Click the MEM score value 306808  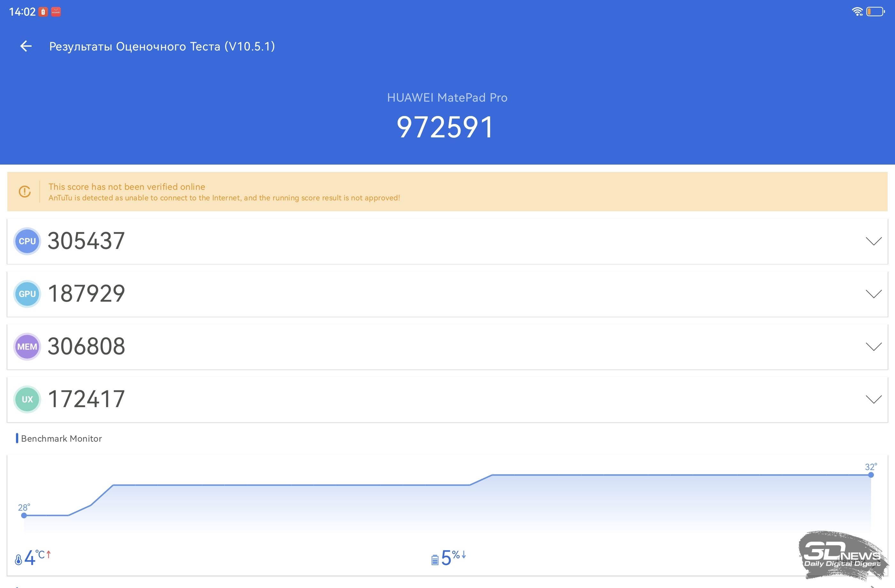coord(86,346)
